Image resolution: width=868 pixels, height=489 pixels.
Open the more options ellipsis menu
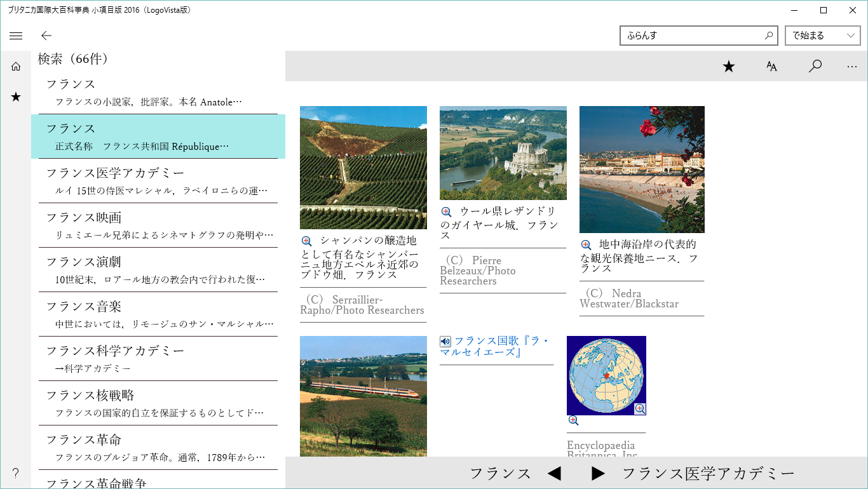pyautogui.click(x=852, y=66)
